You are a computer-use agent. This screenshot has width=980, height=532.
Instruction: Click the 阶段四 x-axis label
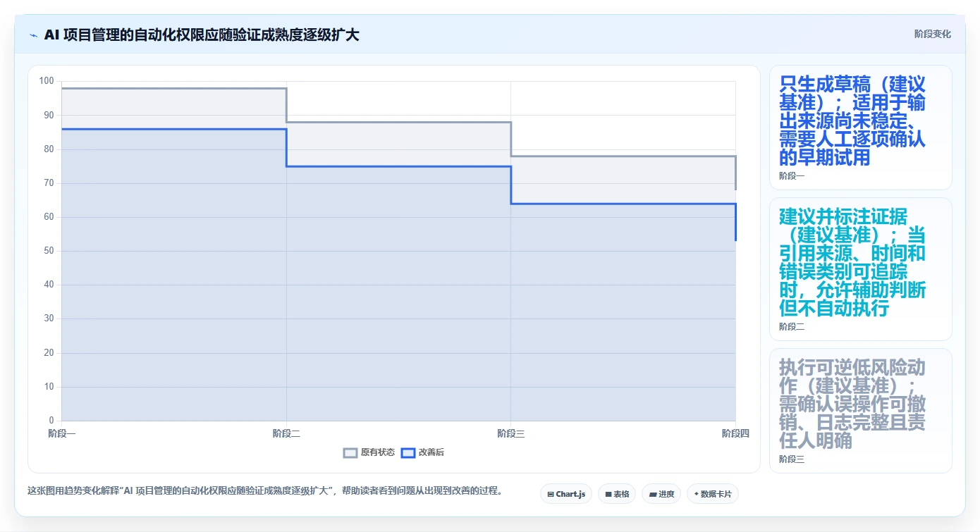735,433
